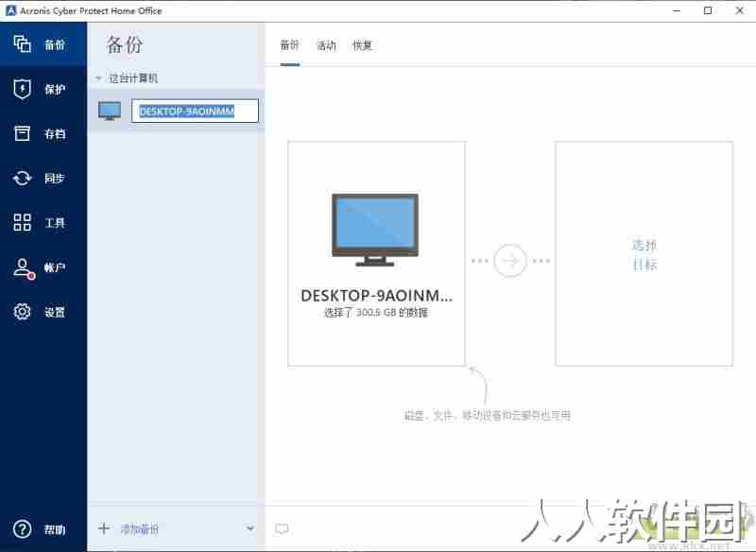Click the DESKTOP-9AOINMM name input field
This screenshot has width=756, height=552.
[195, 111]
